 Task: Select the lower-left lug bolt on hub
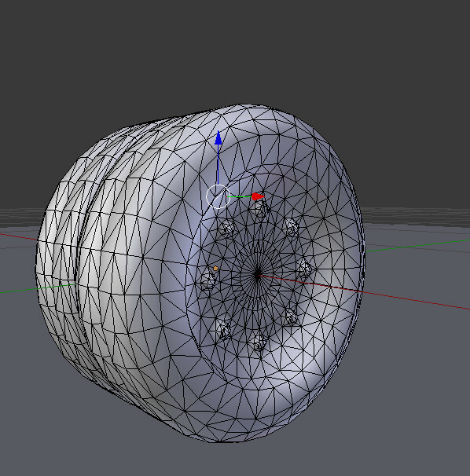click(224, 329)
